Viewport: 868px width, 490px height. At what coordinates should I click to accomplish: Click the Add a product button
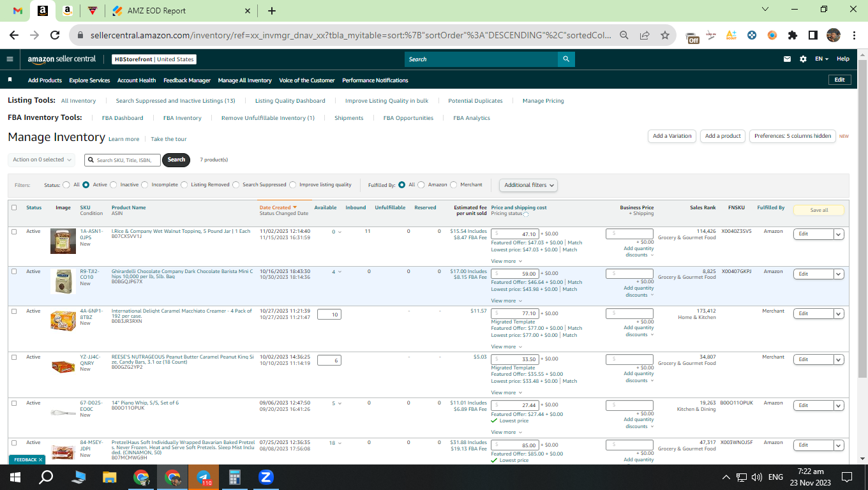pyautogui.click(x=723, y=136)
